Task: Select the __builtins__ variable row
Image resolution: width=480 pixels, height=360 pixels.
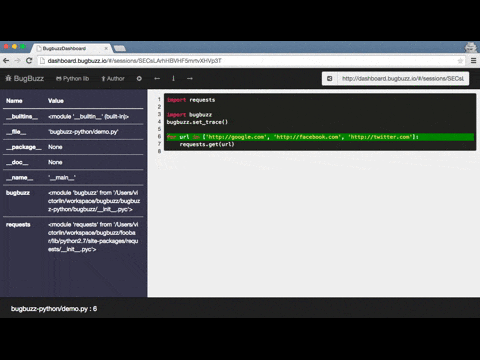Action: (73, 117)
